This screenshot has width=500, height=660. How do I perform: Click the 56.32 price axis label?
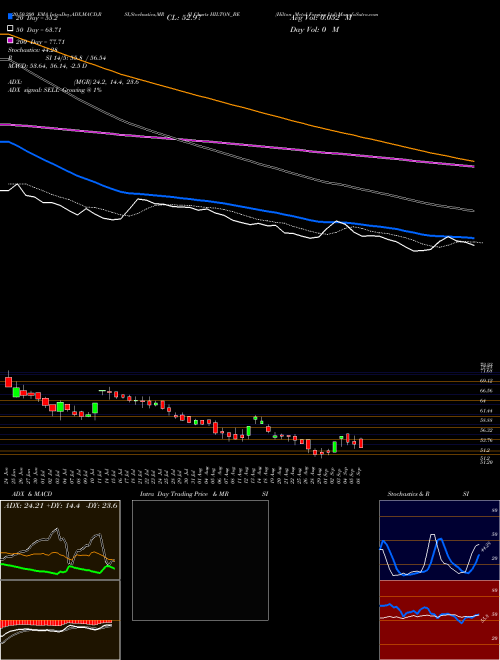tap(486, 431)
